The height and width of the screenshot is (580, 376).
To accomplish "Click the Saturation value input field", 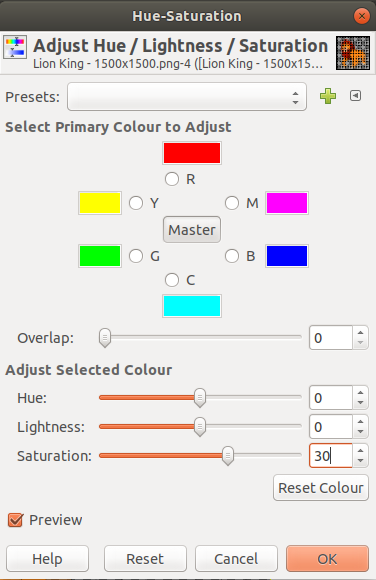I will 331,456.
